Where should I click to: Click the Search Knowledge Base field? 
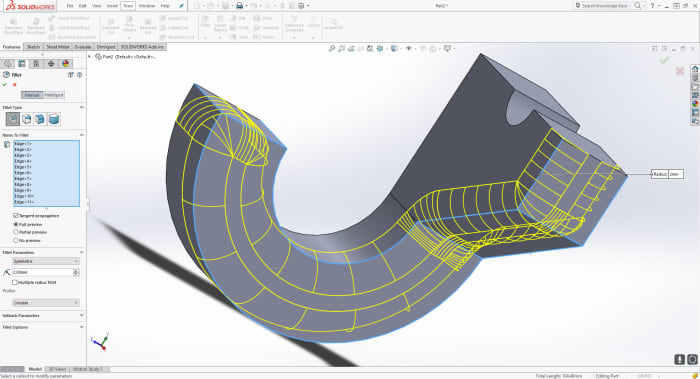point(604,6)
